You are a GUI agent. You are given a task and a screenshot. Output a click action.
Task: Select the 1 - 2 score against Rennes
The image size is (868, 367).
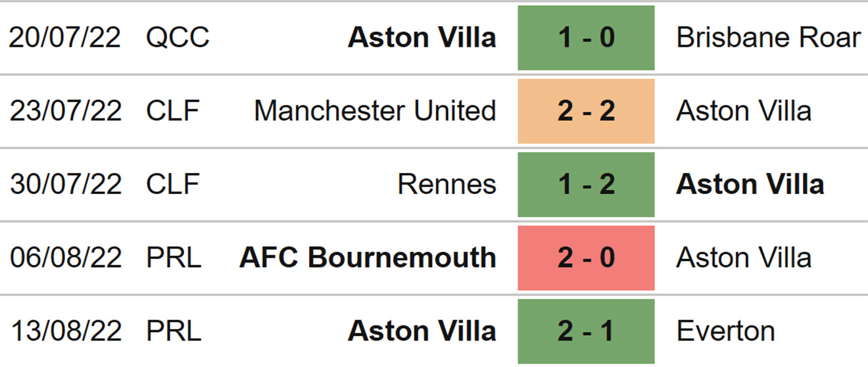[586, 185]
